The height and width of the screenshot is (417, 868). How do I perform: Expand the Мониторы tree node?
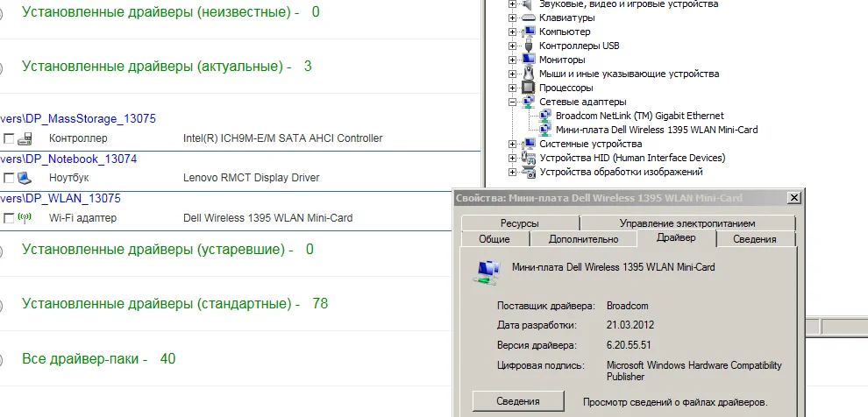point(512,60)
